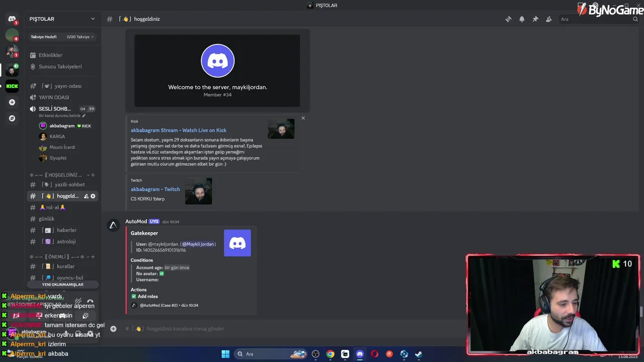The height and width of the screenshot is (362, 644).
Task: Open Windows Start menu
Action: [x=225, y=354]
